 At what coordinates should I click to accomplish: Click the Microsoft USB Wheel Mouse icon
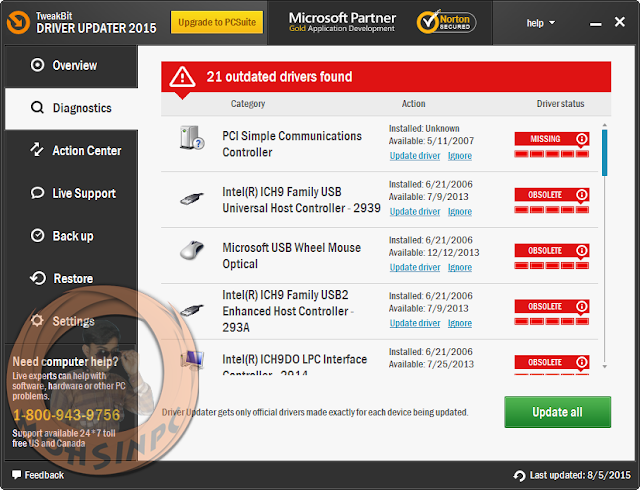pyautogui.click(x=192, y=250)
